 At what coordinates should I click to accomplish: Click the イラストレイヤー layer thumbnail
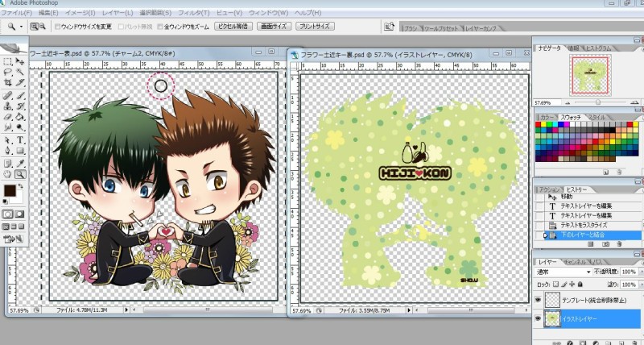[x=552, y=319]
